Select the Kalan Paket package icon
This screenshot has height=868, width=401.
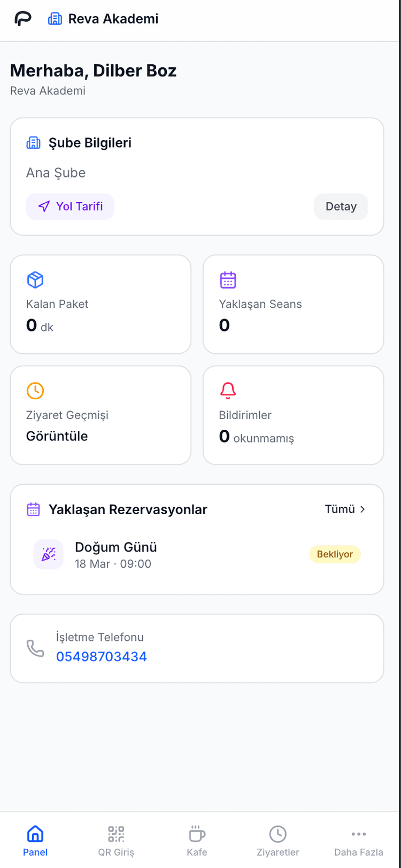pos(34,279)
